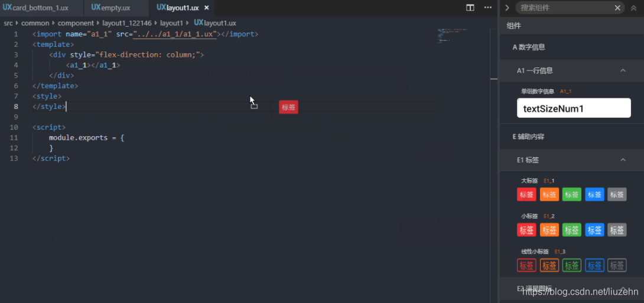Pick the orange outlined 线性小标签 tag
Image resolution: width=644 pixels, height=303 pixels.
(549, 265)
